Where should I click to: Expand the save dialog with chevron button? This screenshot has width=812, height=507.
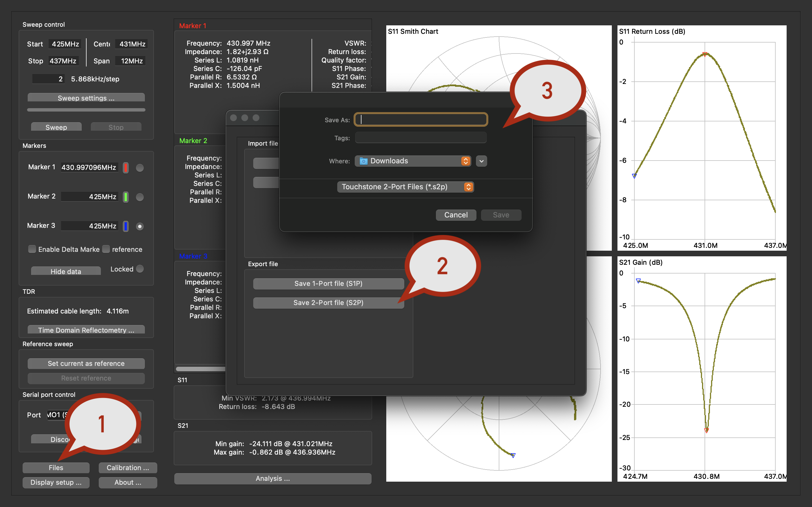481,161
